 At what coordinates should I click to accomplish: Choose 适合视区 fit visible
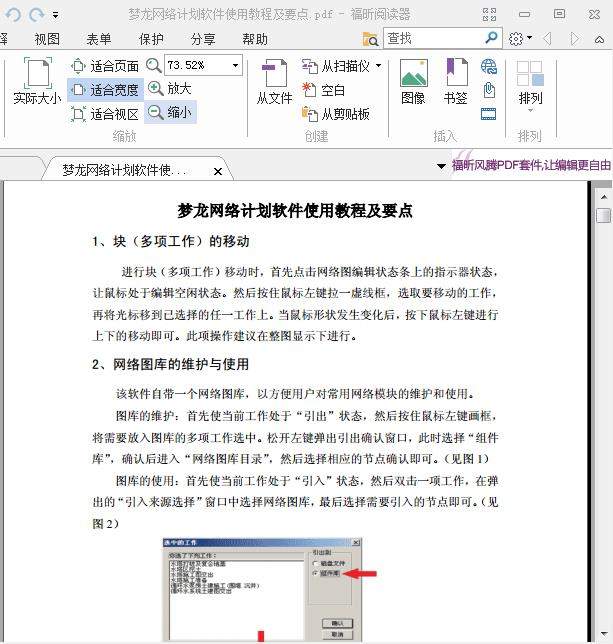coord(105,114)
